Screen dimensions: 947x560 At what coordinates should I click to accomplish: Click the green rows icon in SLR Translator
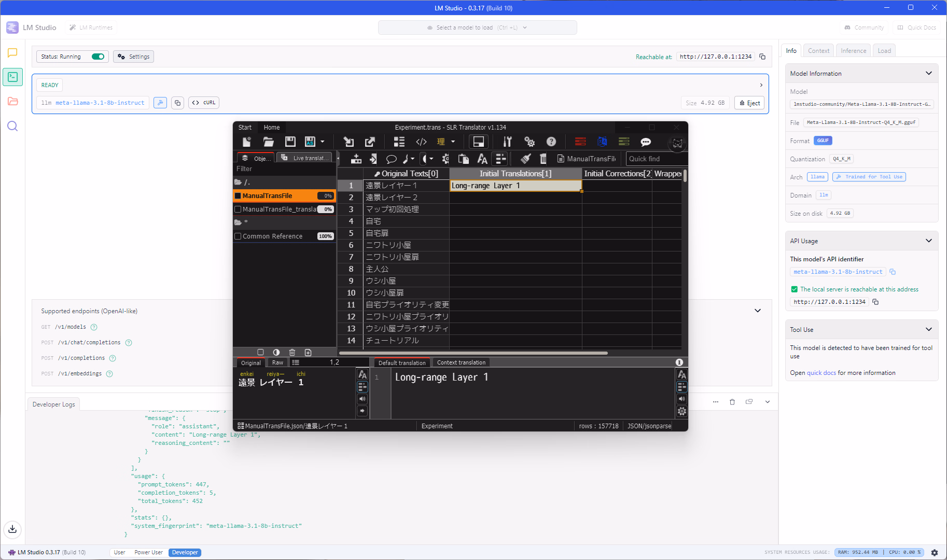pos(624,142)
